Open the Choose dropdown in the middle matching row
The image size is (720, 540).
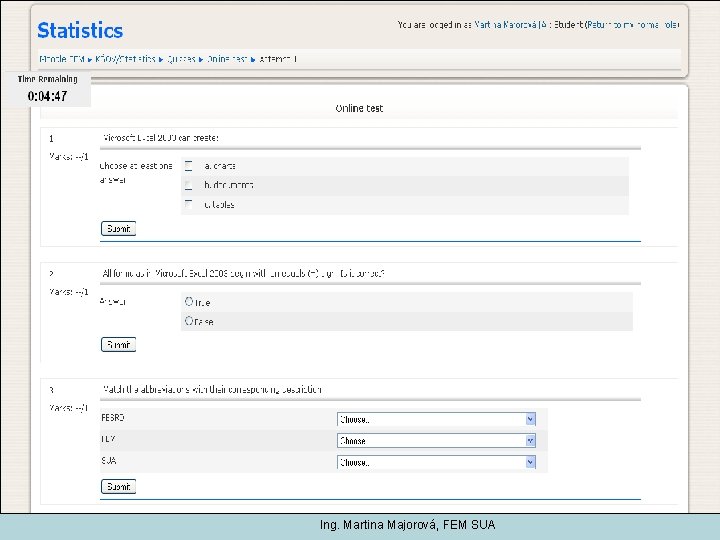tap(436, 441)
